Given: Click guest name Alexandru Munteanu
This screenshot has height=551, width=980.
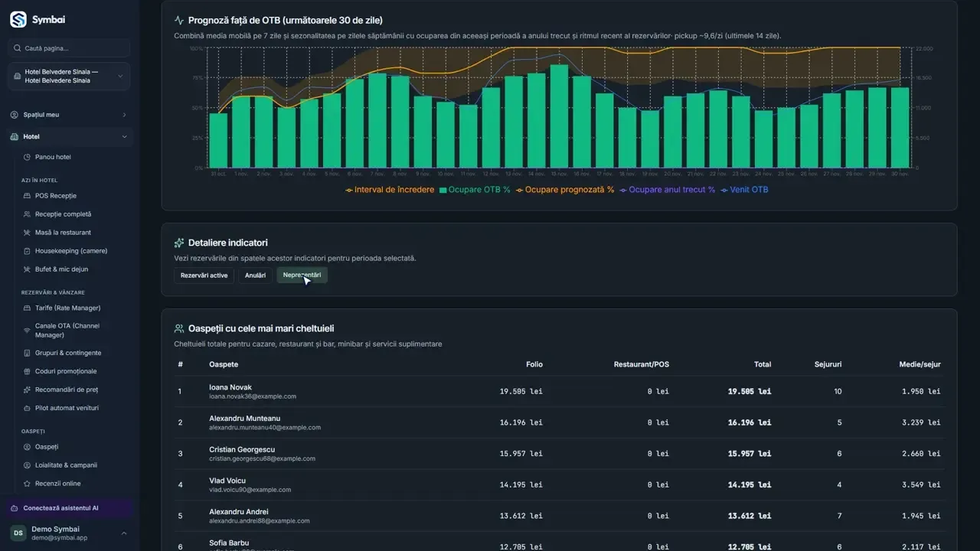Looking at the screenshot, I should (244, 419).
